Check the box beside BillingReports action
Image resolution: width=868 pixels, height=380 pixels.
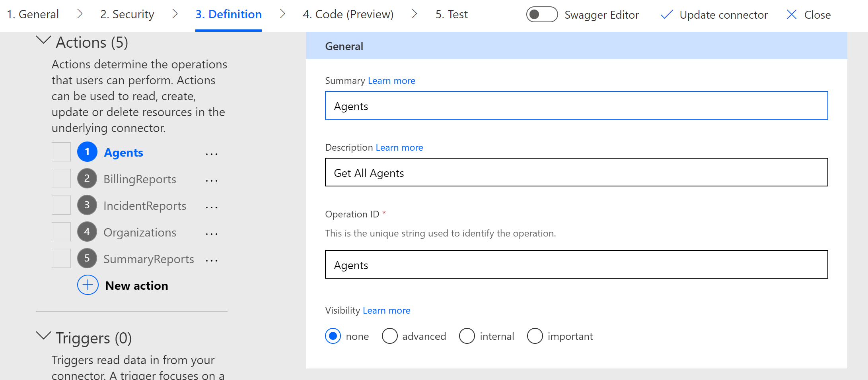tap(61, 178)
